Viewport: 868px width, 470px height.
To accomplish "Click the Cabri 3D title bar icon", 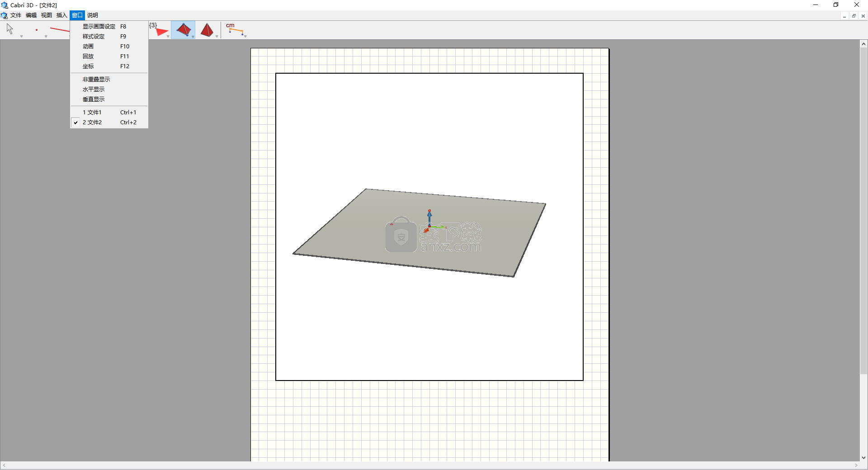I will pos(5,5).
